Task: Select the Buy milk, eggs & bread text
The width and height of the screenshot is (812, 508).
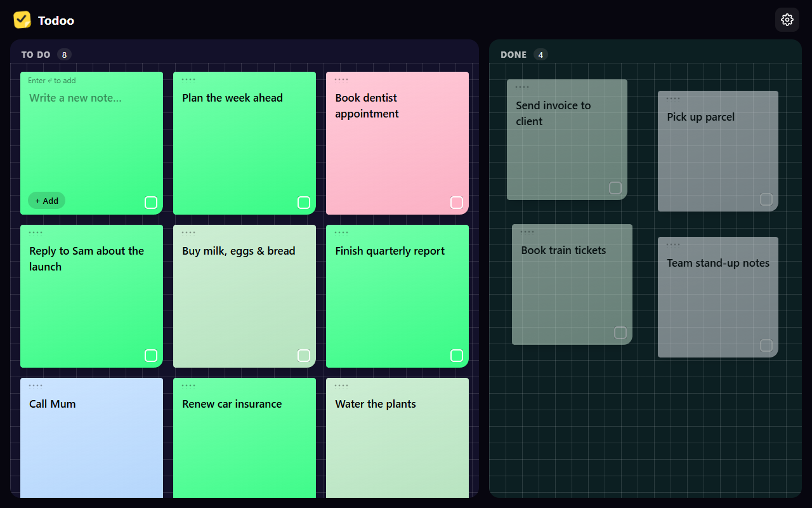Action: click(x=239, y=251)
